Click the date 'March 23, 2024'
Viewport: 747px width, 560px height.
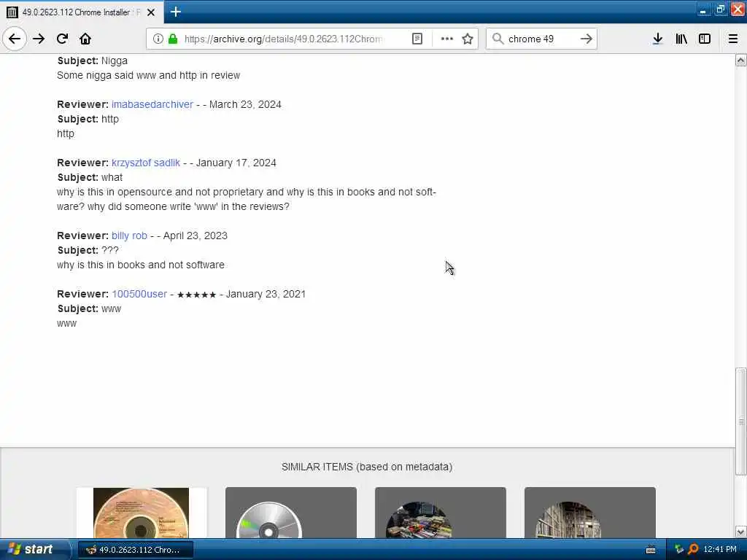pyautogui.click(x=245, y=104)
